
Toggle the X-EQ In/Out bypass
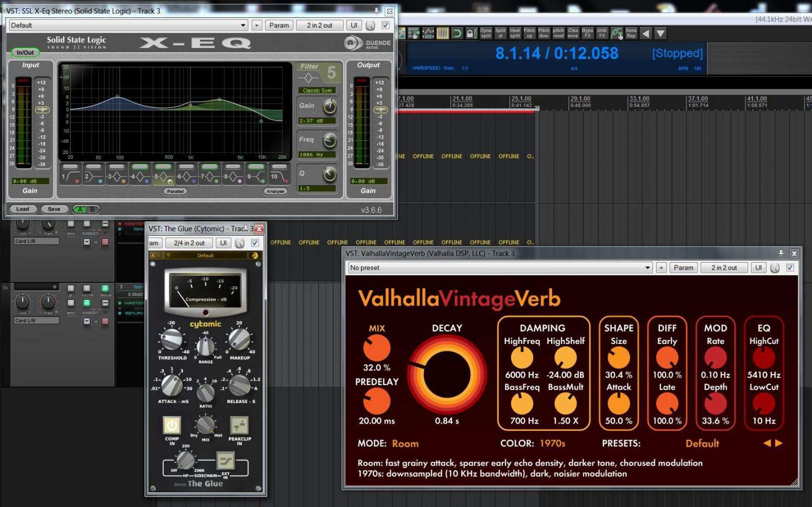click(x=25, y=53)
